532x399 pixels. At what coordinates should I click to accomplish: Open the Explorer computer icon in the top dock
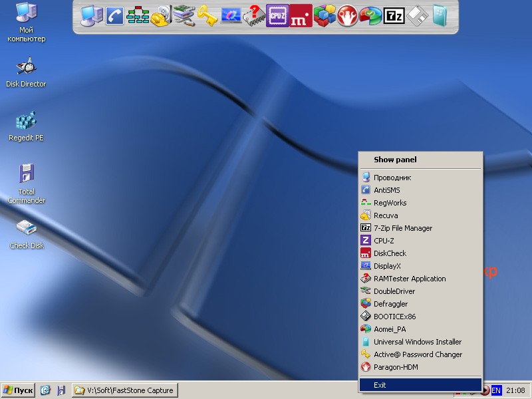coord(92,15)
